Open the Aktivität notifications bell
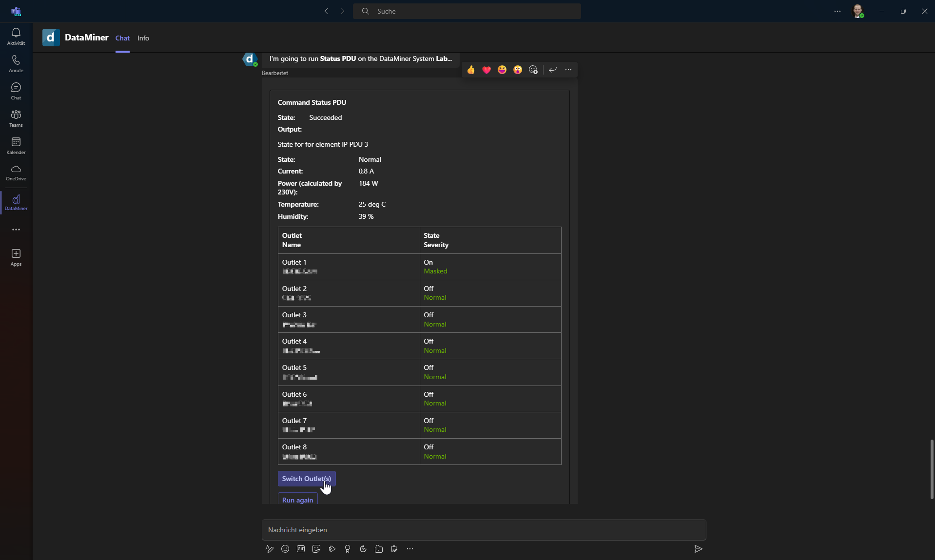Viewport: 935px width, 560px height. pyautogui.click(x=16, y=36)
